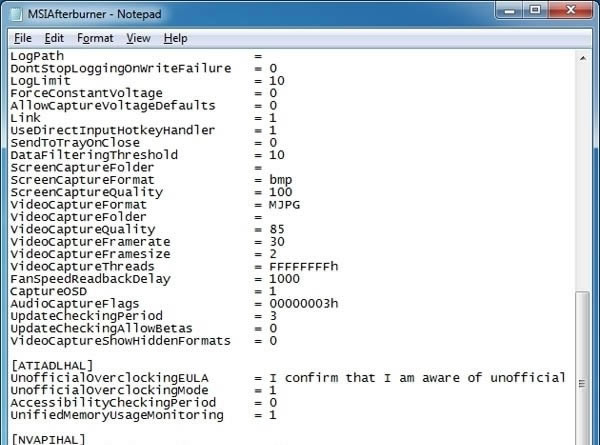Click on VideoCaptureShowHiddenFormats setting
The height and width of the screenshot is (445, 600).
tap(121, 341)
